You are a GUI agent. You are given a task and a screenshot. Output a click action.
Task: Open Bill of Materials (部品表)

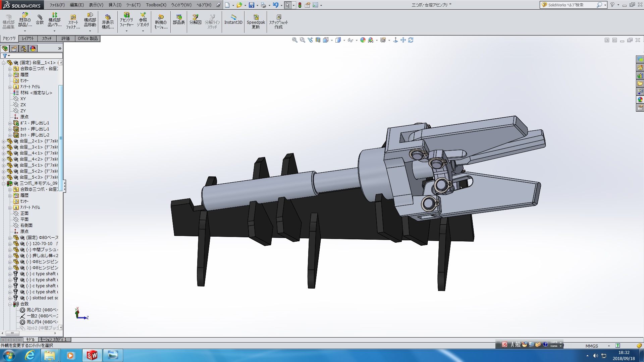pos(179,20)
